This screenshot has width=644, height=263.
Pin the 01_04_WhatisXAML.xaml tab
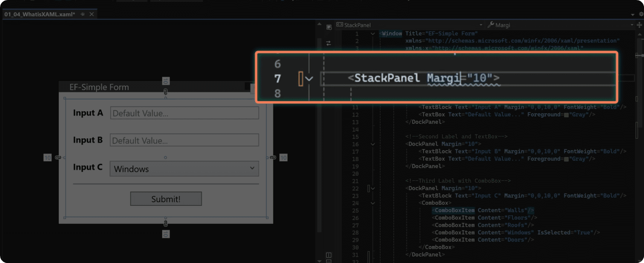(x=82, y=14)
